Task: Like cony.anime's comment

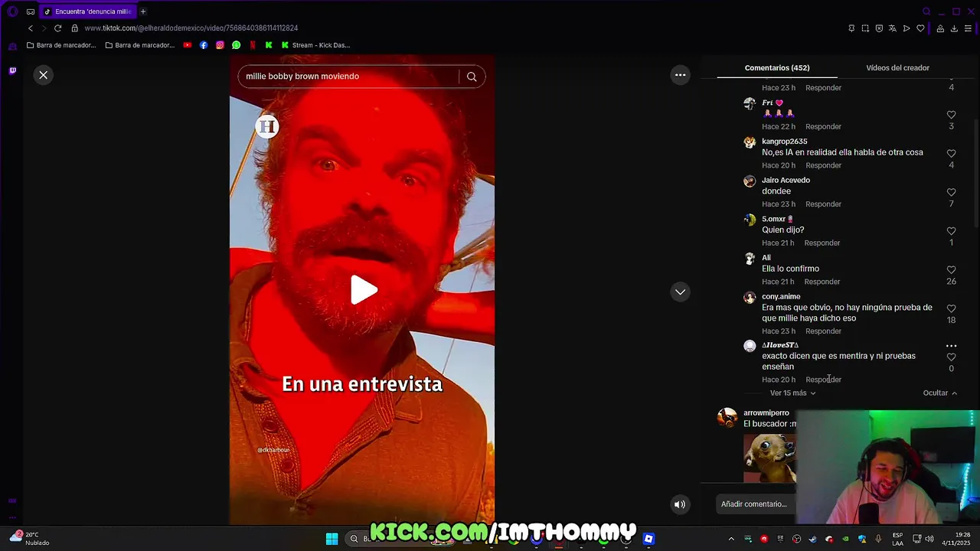Action: tap(951, 309)
